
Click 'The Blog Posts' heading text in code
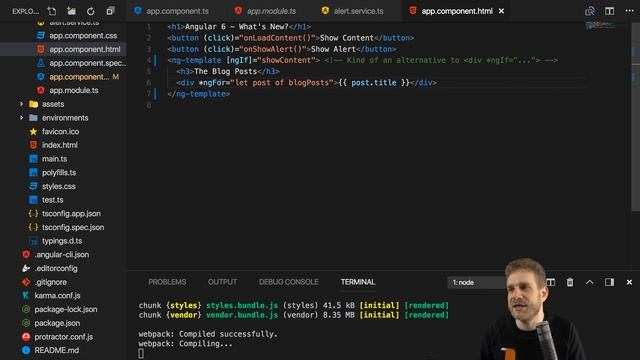[x=225, y=71]
